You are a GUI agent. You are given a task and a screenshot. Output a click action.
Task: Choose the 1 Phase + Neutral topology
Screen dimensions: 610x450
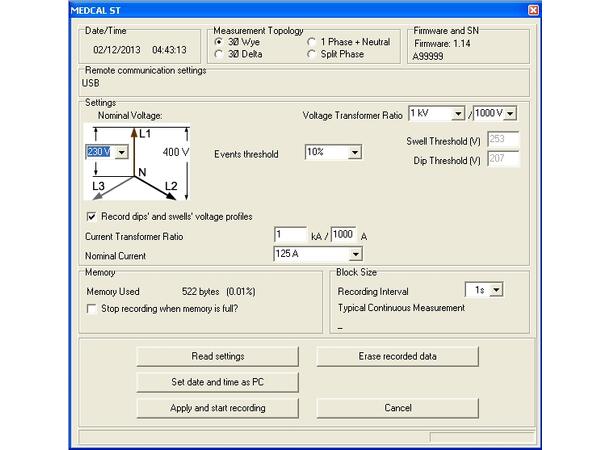pos(311,42)
